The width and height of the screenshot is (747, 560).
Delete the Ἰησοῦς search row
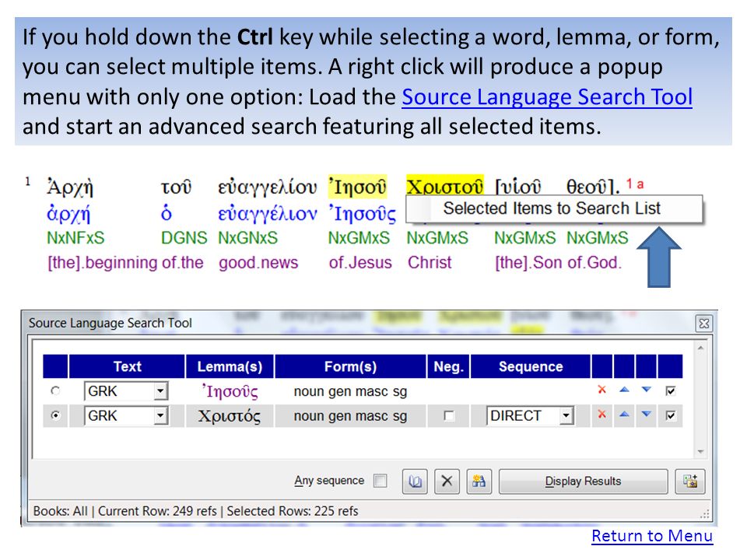601,390
